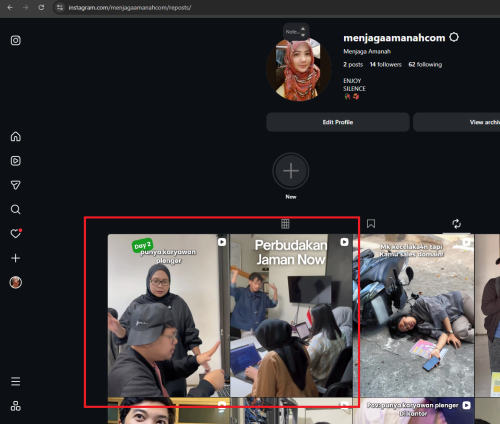
Task: Open the 14 followers list
Action: click(386, 65)
